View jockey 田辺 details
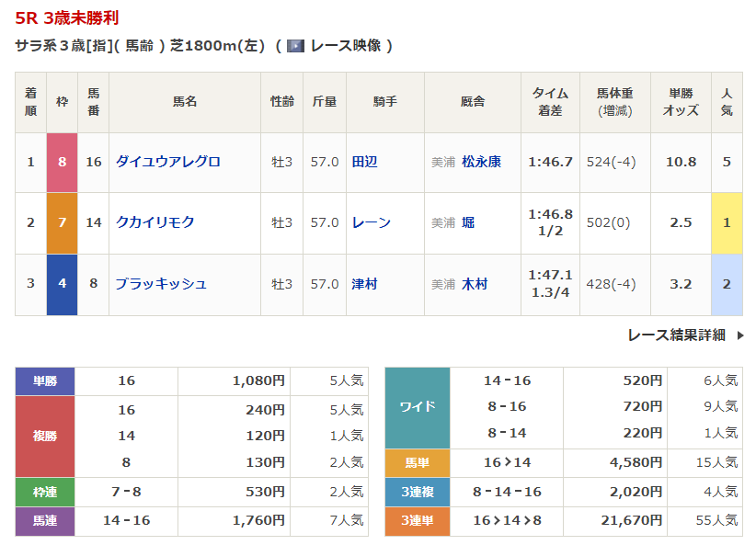Image resolution: width=756 pixels, height=545 pixels. [x=364, y=162]
